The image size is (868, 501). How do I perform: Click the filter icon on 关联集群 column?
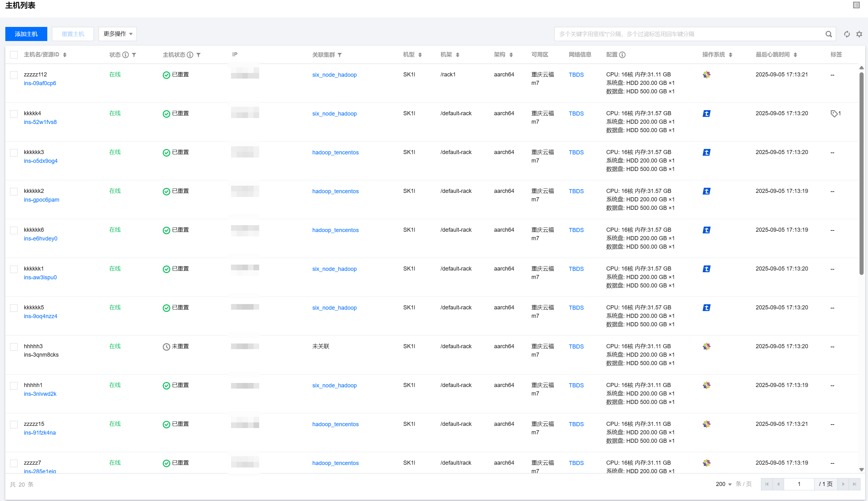[339, 55]
